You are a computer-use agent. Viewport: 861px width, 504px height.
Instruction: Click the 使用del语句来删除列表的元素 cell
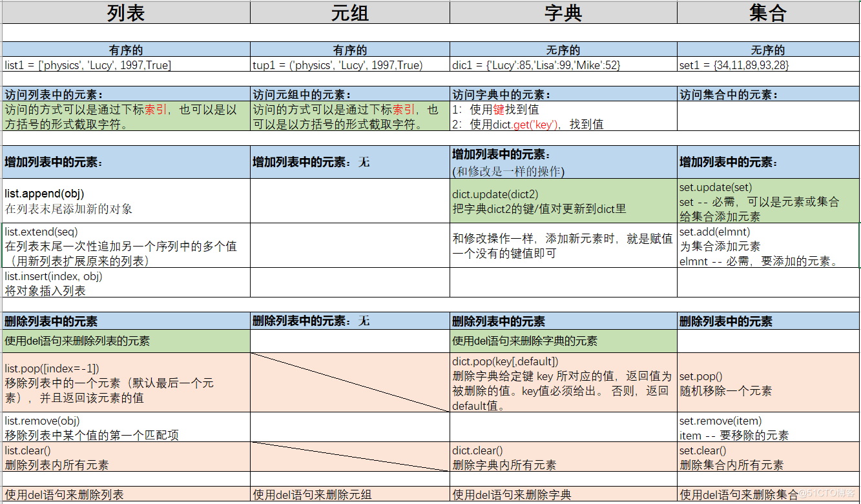(126, 341)
